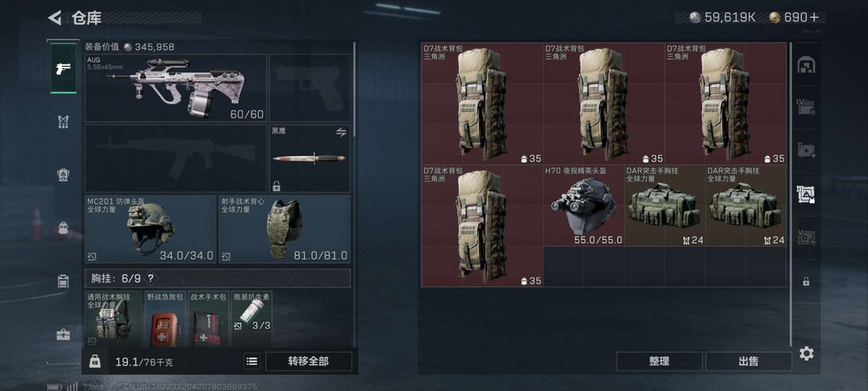Click the 出售 button
The width and height of the screenshot is (868, 391).
coord(748,361)
